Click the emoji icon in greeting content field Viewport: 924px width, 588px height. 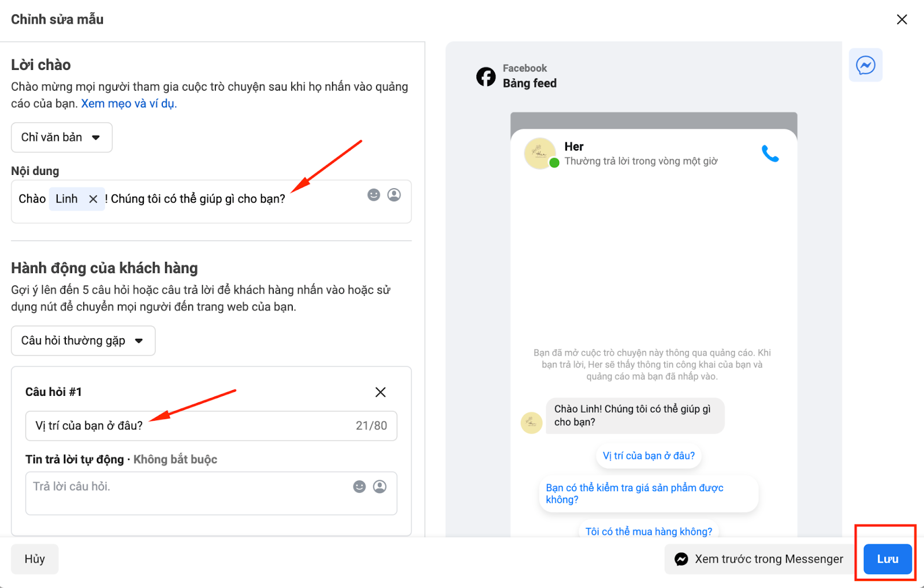click(x=374, y=195)
